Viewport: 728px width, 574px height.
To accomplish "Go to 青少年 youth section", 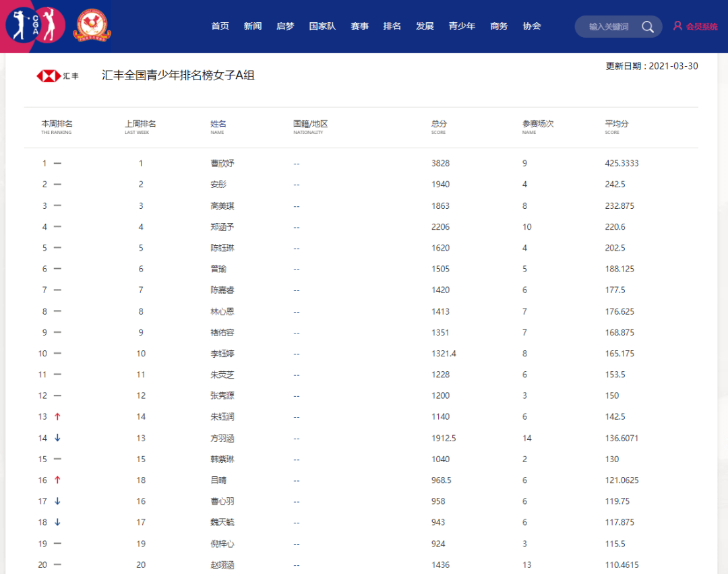I will (x=462, y=26).
